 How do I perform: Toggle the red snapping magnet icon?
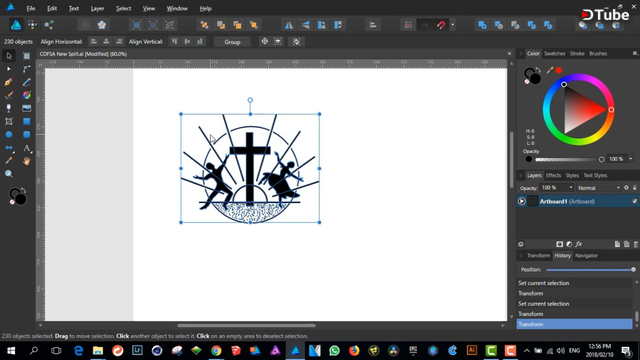click(x=441, y=25)
